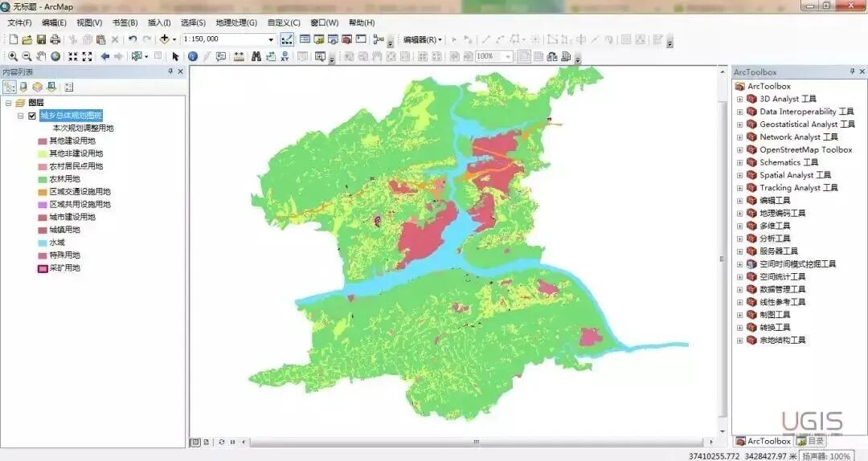Collapse the 城乡总体规划图斑 layer legend
868x461 pixels.
click(20, 116)
